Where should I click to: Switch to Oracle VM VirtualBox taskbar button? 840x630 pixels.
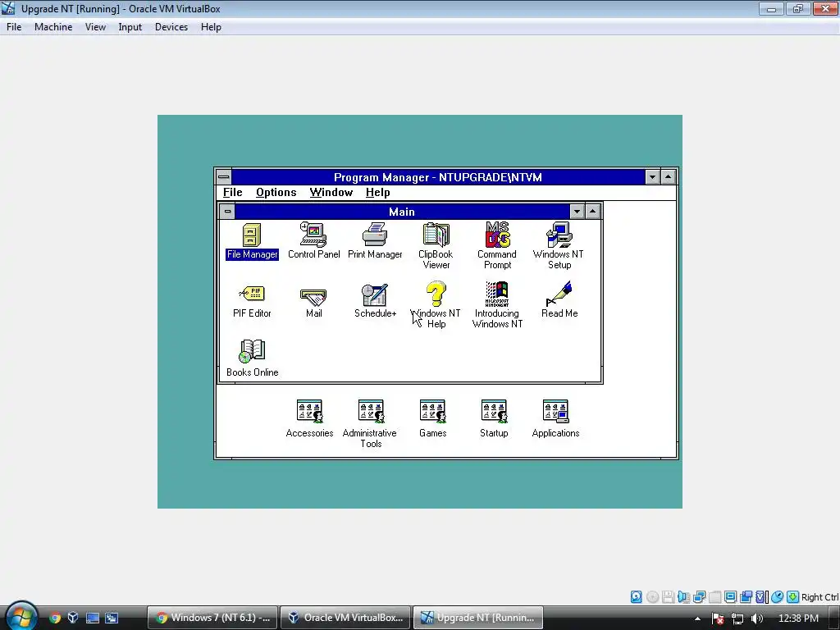click(345, 618)
